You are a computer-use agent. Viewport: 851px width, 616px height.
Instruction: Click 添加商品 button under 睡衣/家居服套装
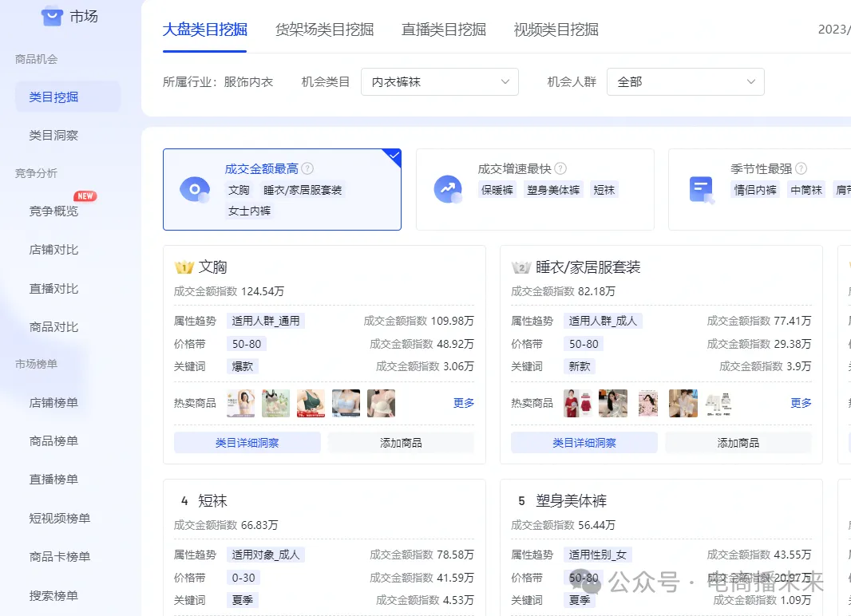point(738,443)
